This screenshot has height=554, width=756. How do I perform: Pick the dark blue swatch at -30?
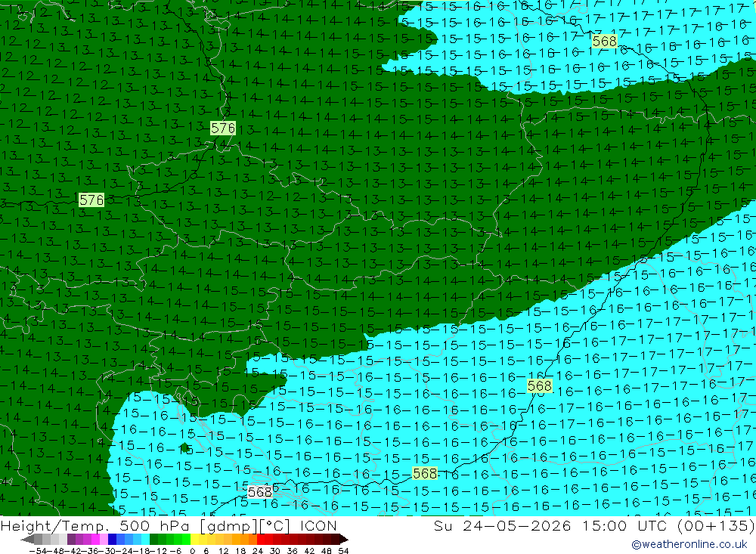113,540
